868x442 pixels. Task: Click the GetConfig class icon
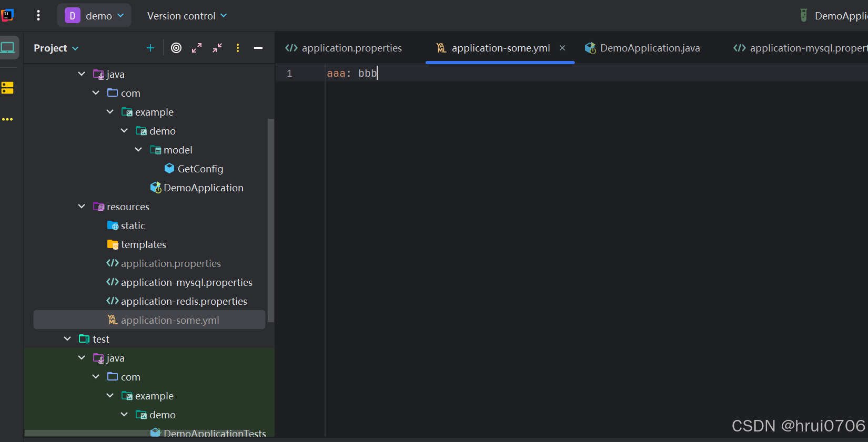coord(169,168)
